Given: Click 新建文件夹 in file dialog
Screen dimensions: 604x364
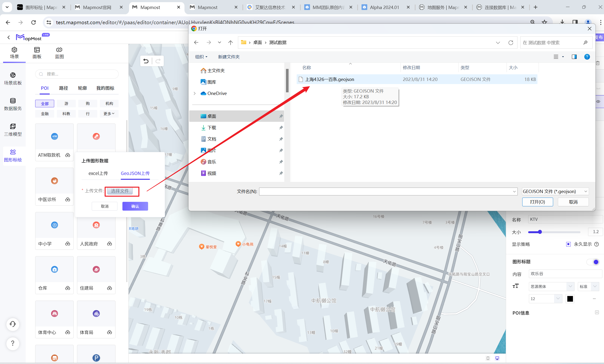Looking at the screenshot, I should coord(229,57).
